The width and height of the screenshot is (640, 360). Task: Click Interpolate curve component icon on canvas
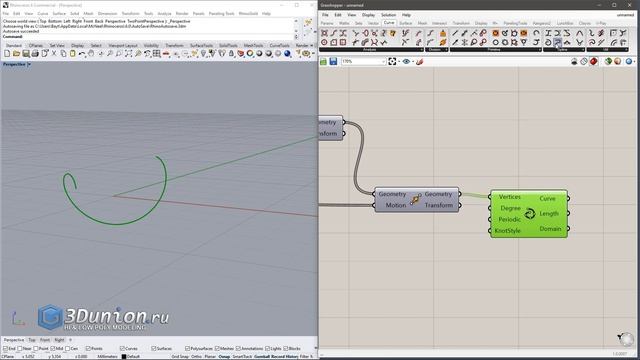530,213
